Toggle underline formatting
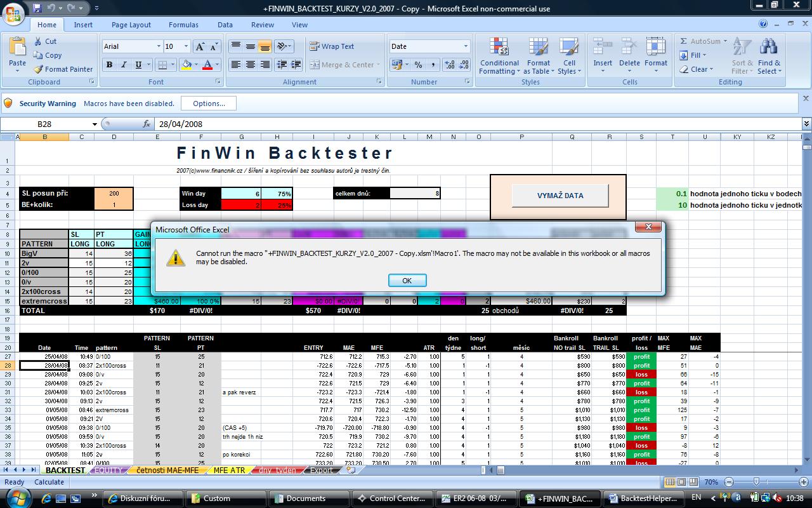Image resolution: width=812 pixels, height=508 pixels. click(x=137, y=65)
